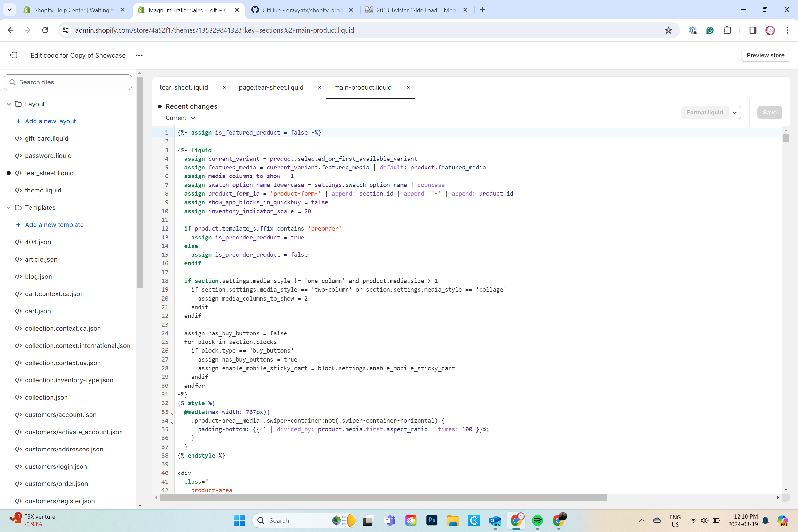Toggle the Chrome side panel icon
798x532 pixels.
(753, 30)
